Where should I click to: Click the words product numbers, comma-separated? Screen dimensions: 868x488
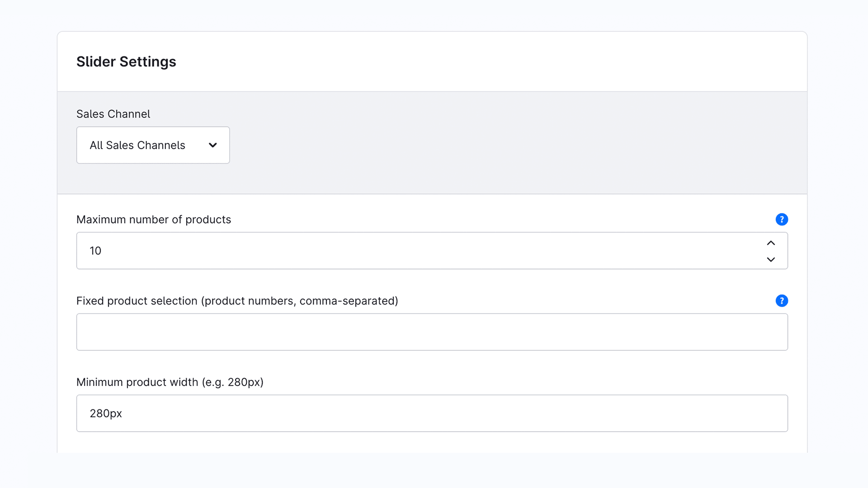click(x=301, y=301)
